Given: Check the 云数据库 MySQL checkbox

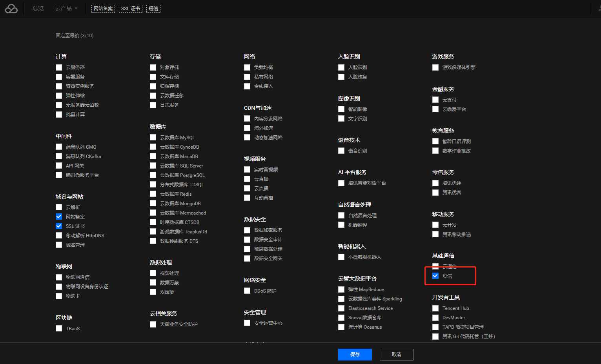Looking at the screenshot, I should (x=153, y=137).
